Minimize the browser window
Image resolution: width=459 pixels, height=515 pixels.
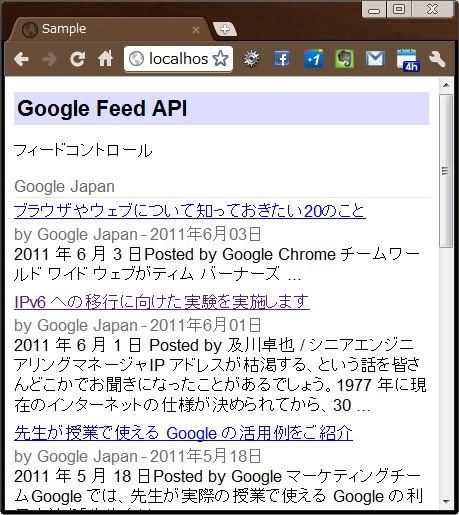pyautogui.click(x=374, y=10)
